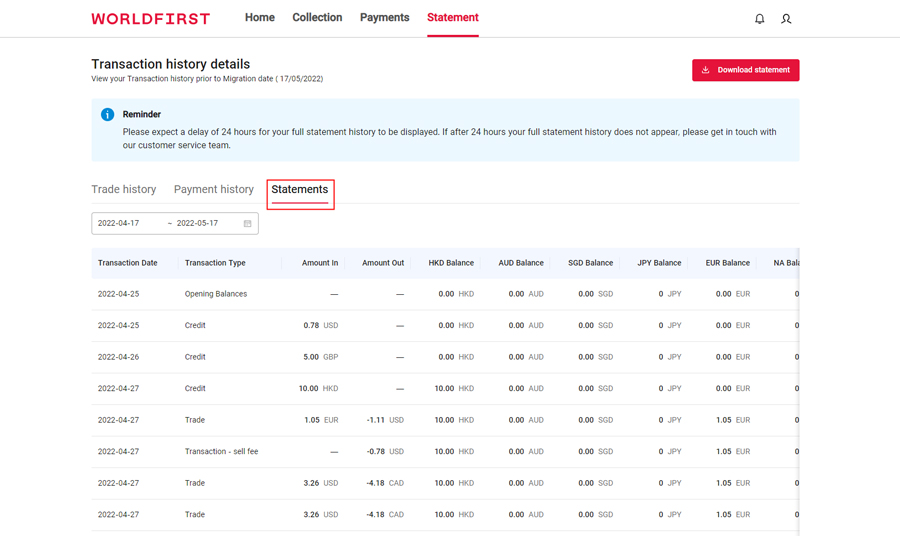This screenshot has width=900, height=536.
Task: Open the Payments menu
Action: [385, 18]
